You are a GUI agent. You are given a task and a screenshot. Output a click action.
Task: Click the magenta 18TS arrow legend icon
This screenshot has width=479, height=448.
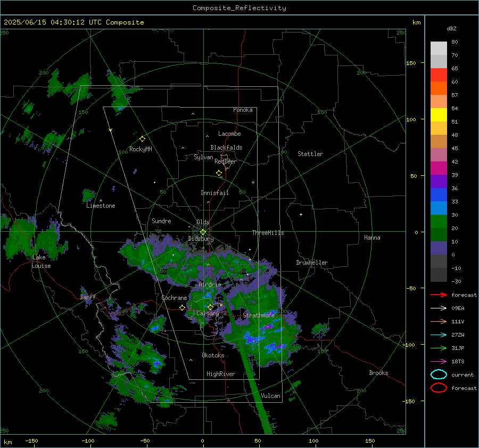[439, 362]
